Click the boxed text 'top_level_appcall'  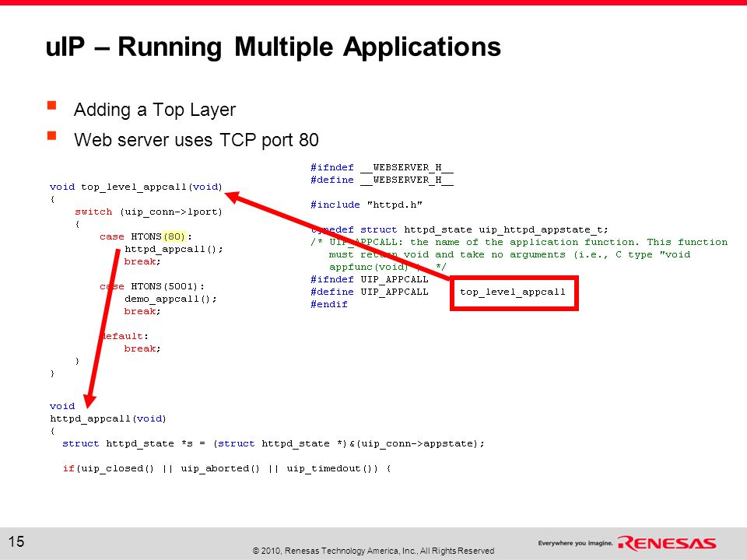pos(513,292)
